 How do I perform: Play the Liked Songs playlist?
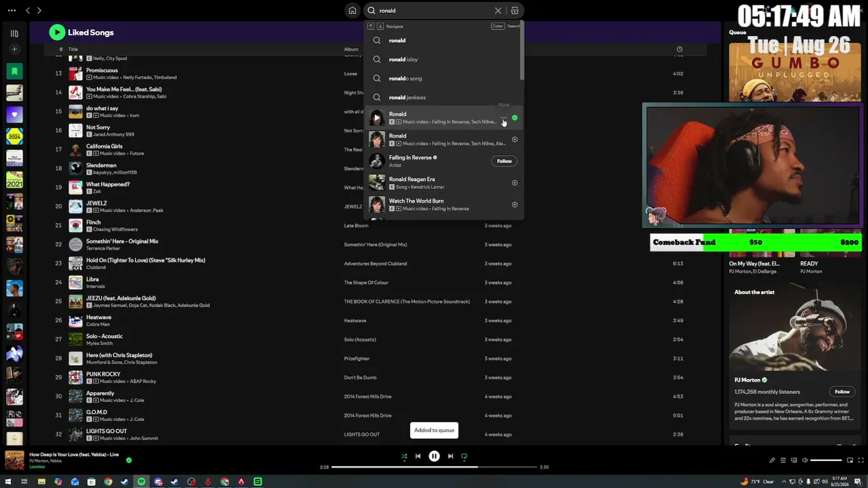pos(57,33)
